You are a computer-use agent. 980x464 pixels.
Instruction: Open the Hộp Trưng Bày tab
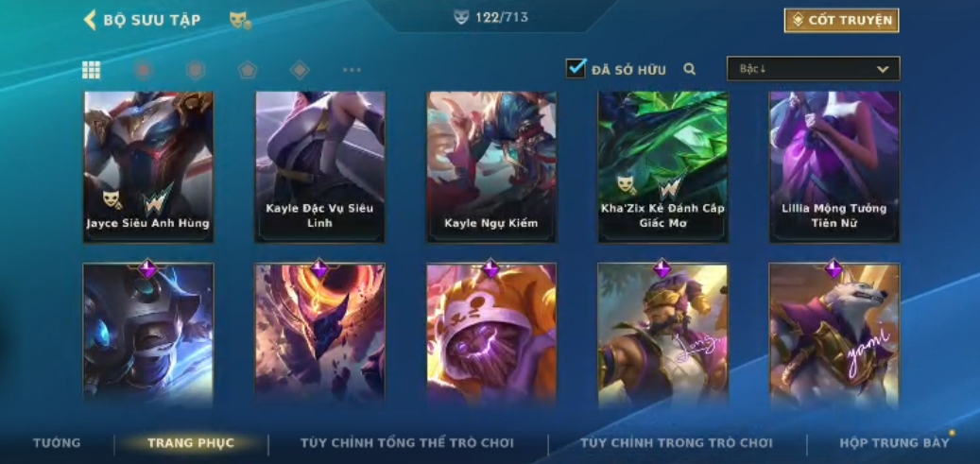pyautogui.click(x=894, y=443)
